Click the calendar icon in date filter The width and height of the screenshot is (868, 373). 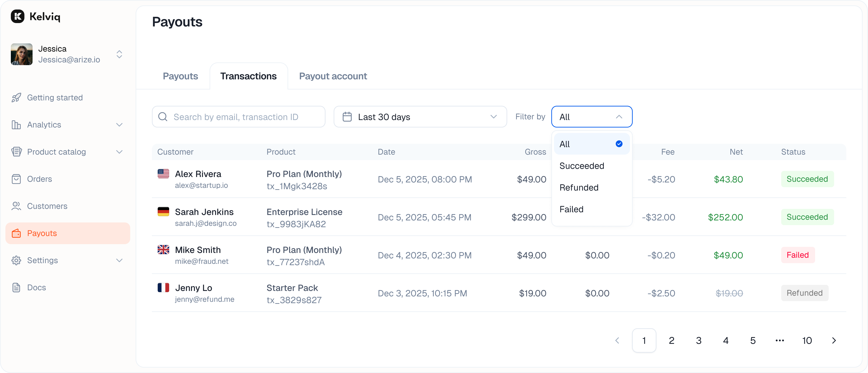tap(347, 117)
